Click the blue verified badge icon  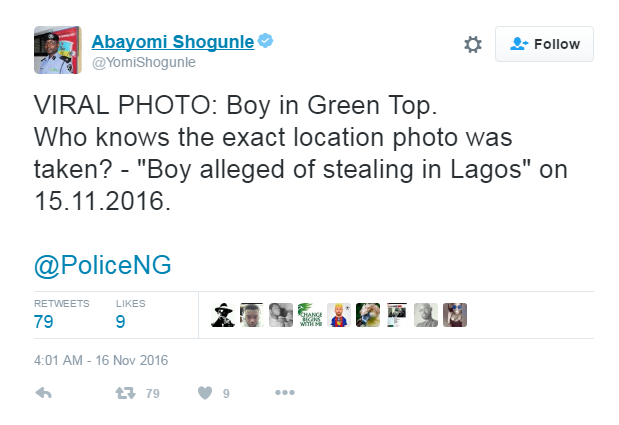266,41
